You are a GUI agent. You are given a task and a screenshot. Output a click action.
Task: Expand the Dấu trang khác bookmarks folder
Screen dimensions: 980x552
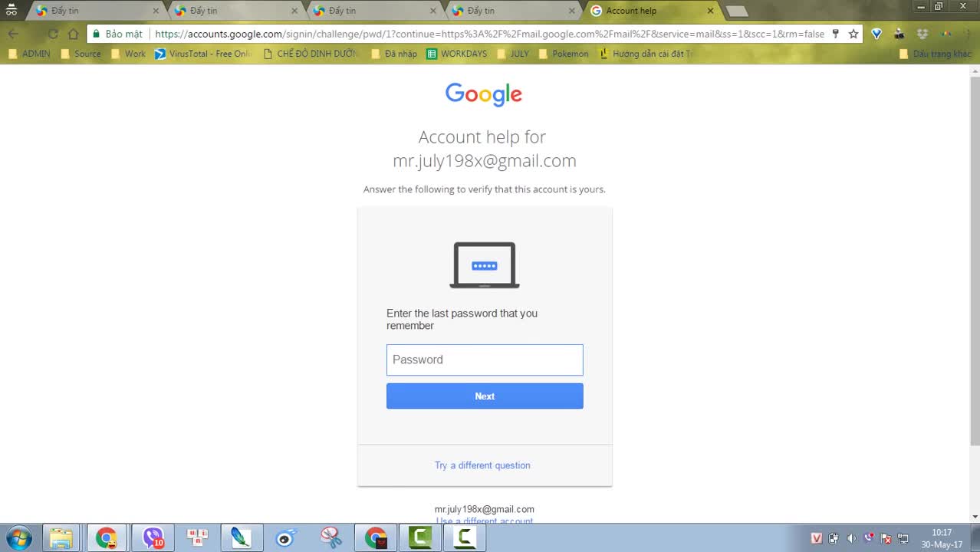[936, 54]
